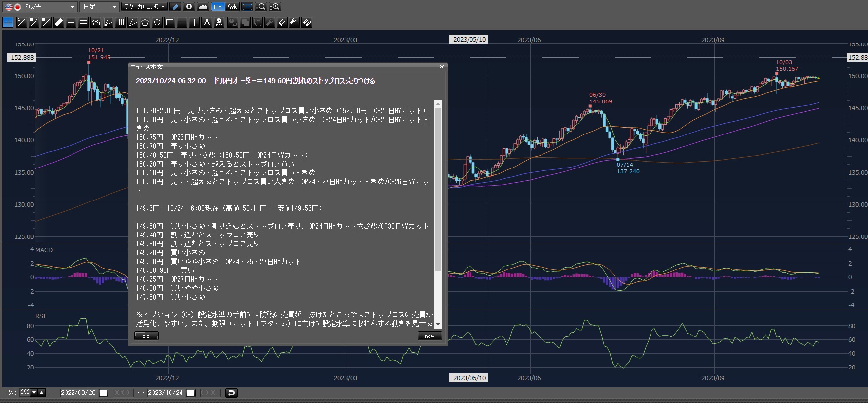The image size is (868, 403).
Task: Click the 'new' news button
Action: [x=430, y=336]
